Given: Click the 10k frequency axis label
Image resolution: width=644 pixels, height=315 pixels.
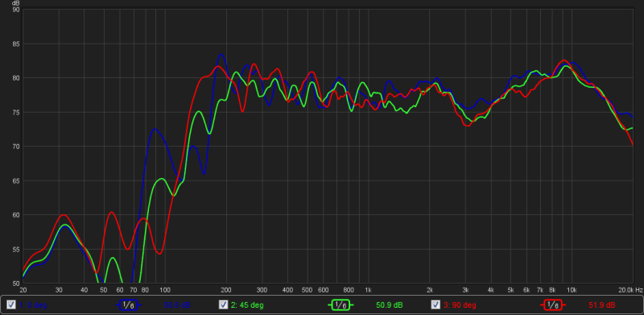Looking at the screenshot, I should pos(572,289).
